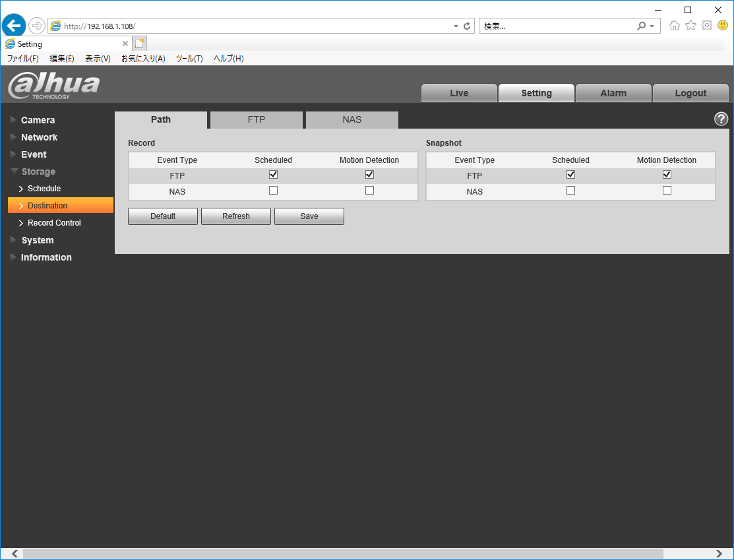Open Favorites star icon
Image resolution: width=734 pixels, height=560 pixels.
(690, 26)
